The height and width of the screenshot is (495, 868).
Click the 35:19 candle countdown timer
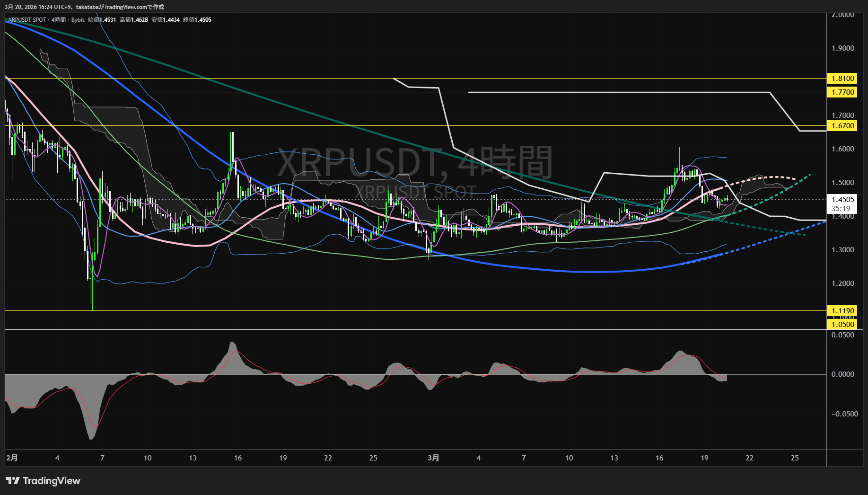[x=841, y=208]
